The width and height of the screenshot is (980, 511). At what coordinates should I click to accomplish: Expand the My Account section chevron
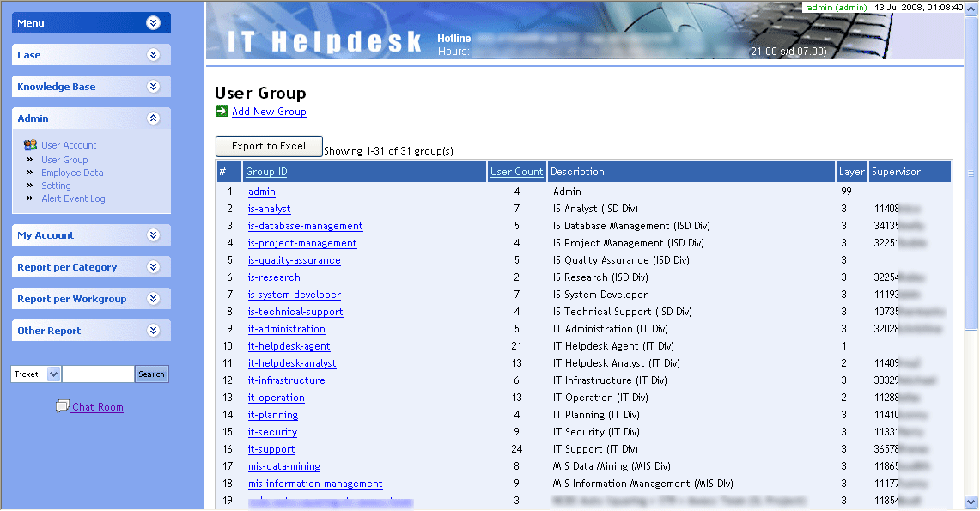pos(154,235)
